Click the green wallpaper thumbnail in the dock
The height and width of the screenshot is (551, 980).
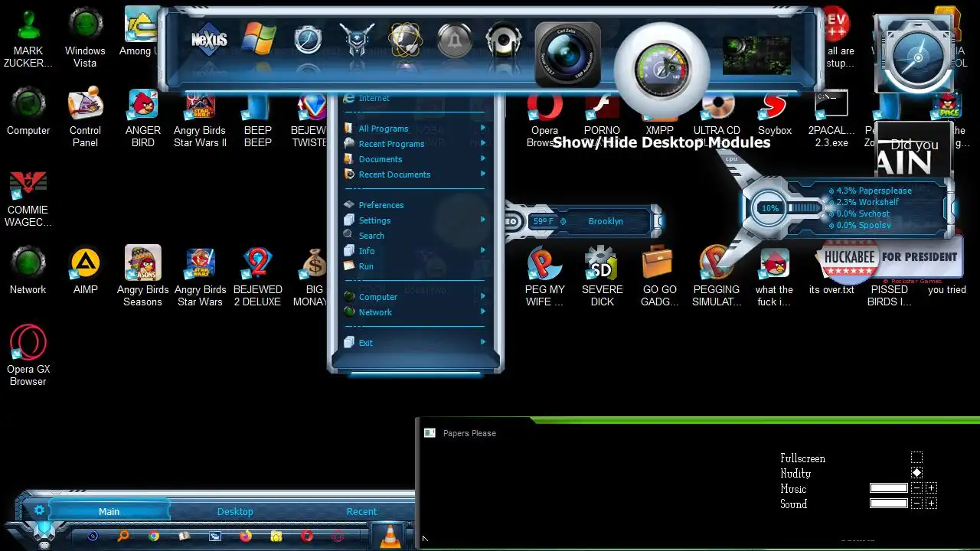click(756, 55)
